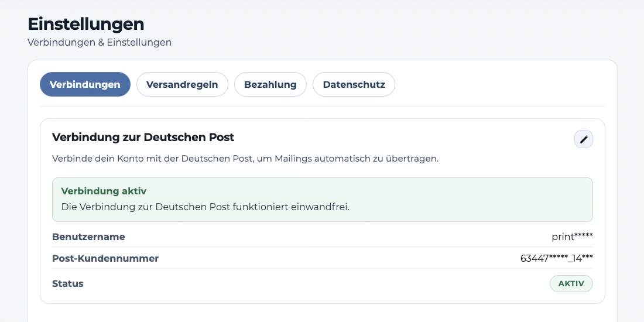Click the 'Verbindung aktiv' green notice heading
Screen dimensions: 644x322
click(104, 191)
